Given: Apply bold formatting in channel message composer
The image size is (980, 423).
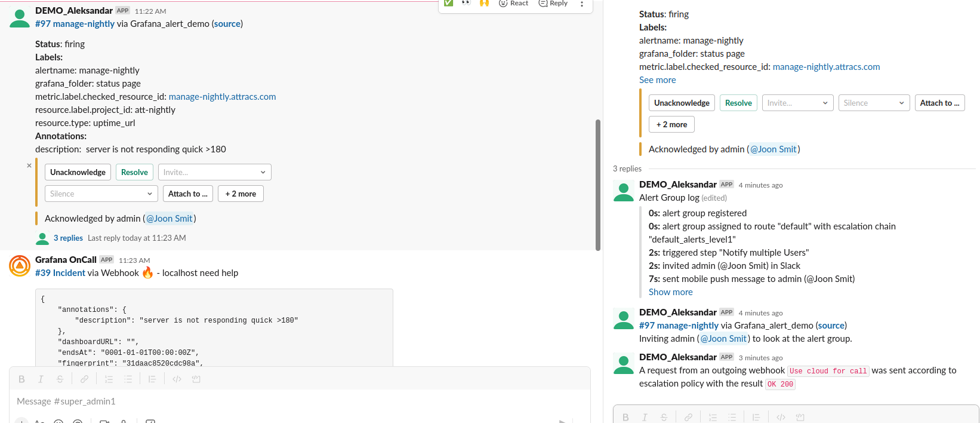Looking at the screenshot, I should tap(21, 379).
